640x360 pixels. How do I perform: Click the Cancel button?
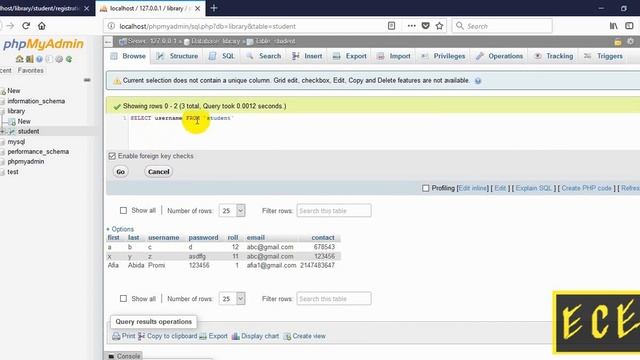(158, 172)
